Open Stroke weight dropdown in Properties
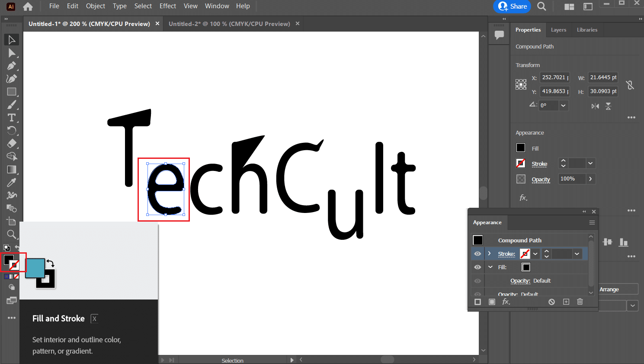This screenshot has height=364, width=644. click(x=590, y=163)
